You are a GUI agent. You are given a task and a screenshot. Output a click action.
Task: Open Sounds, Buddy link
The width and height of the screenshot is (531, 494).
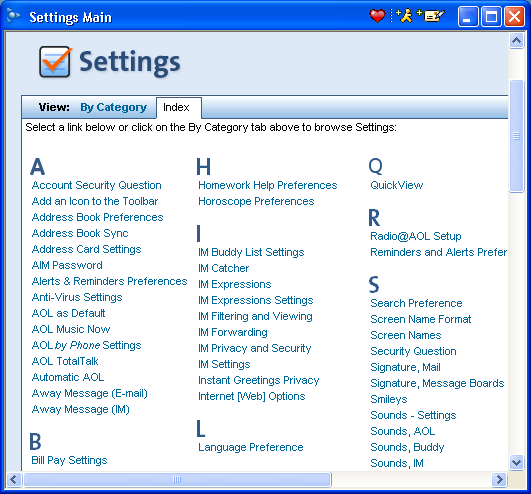(407, 447)
